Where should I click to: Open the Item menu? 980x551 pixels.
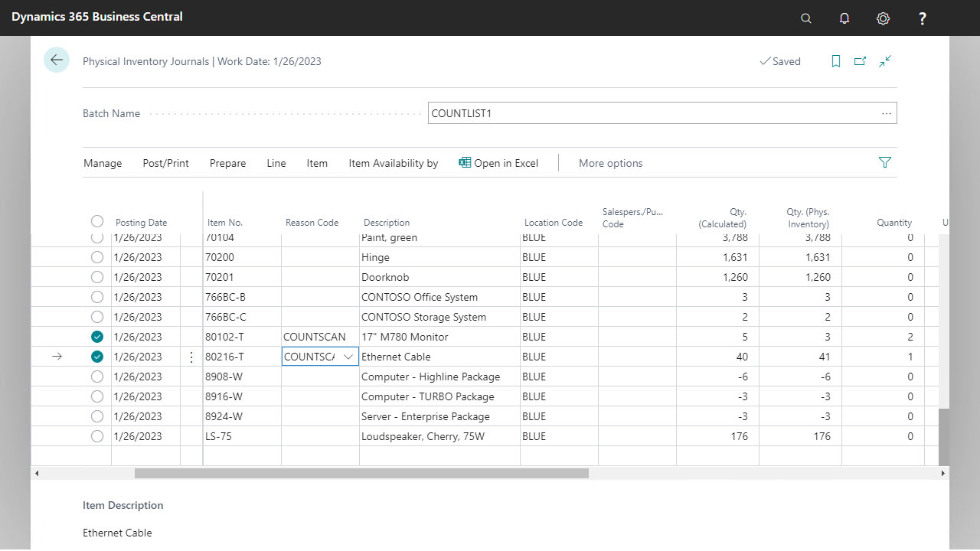pos(317,163)
